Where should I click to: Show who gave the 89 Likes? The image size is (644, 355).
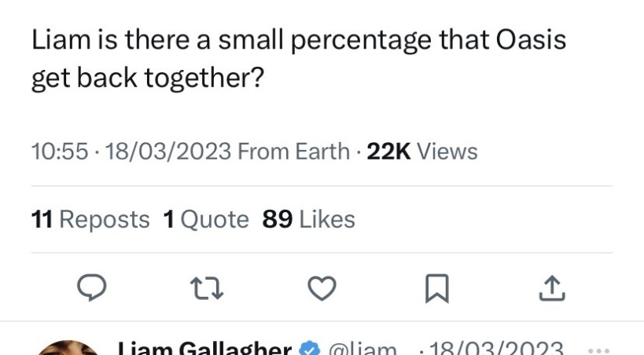[x=308, y=219]
